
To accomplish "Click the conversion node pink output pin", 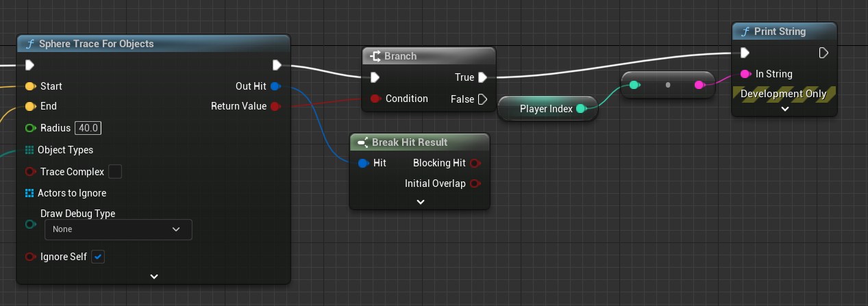I will (699, 85).
